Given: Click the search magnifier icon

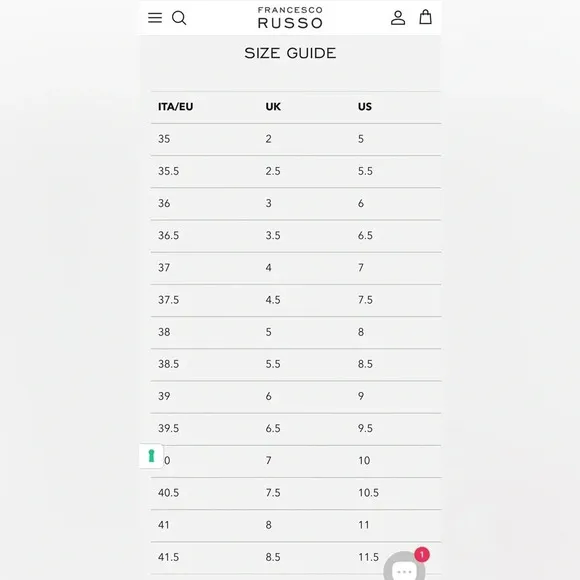Looking at the screenshot, I should (x=179, y=18).
